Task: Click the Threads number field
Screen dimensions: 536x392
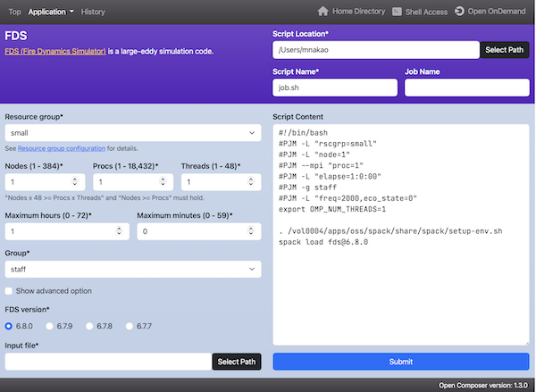Action: [x=222, y=182]
